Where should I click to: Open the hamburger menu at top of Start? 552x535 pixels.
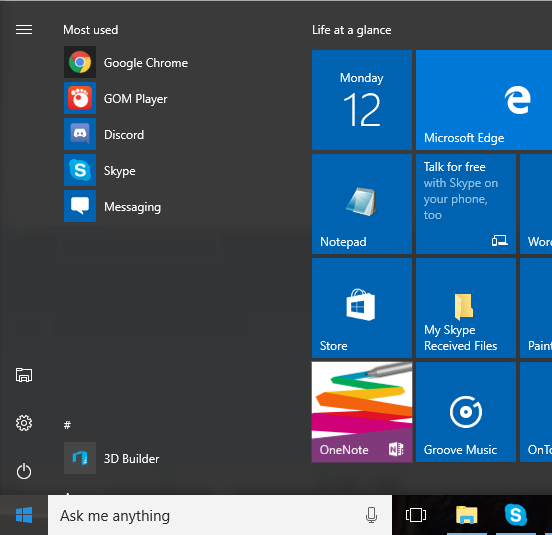[24, 30]
